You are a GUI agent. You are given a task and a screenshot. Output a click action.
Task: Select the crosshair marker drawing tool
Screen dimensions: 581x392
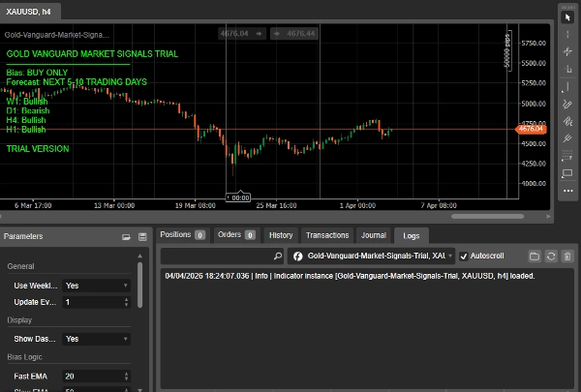coord(567,51)
